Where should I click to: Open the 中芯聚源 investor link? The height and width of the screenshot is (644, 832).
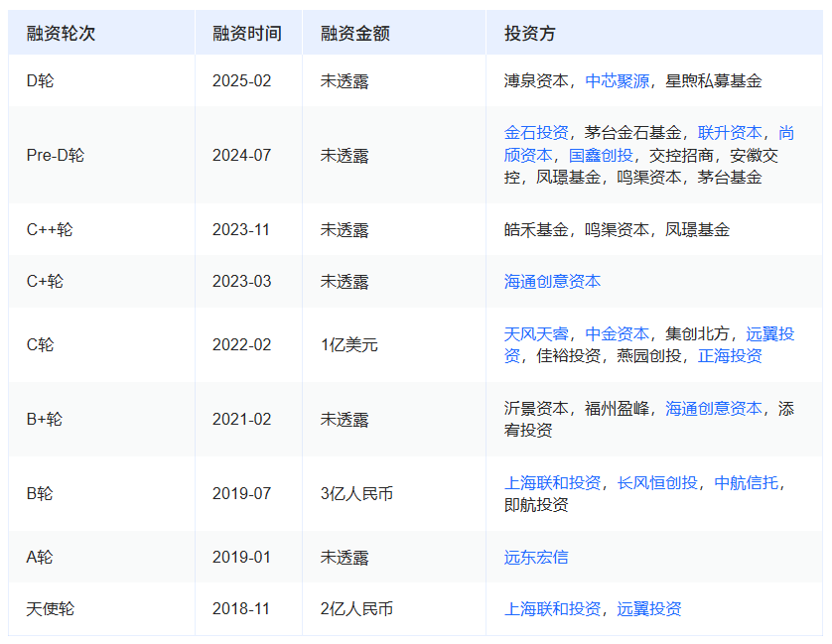617,81
